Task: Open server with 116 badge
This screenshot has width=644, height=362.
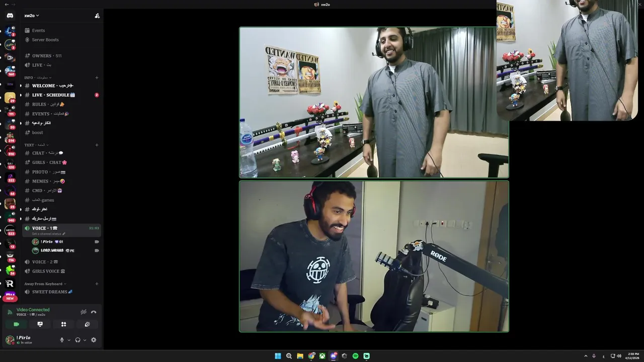Action: 10,257
